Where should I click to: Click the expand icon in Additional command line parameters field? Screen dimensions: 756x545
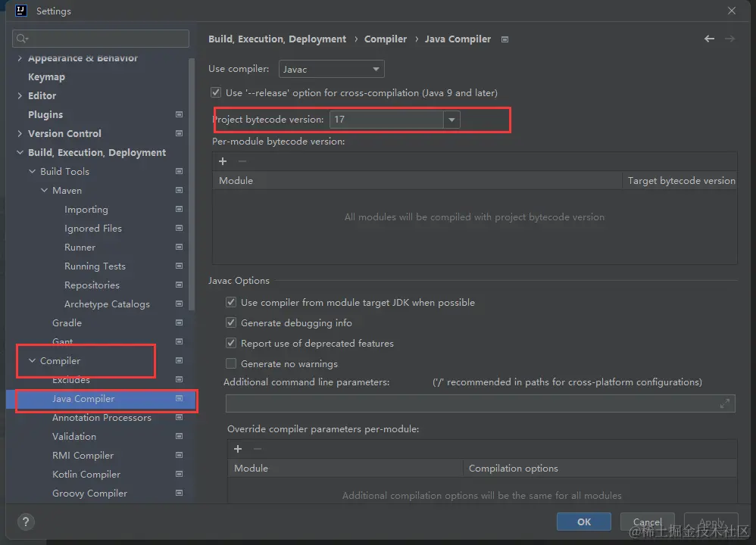725,403
